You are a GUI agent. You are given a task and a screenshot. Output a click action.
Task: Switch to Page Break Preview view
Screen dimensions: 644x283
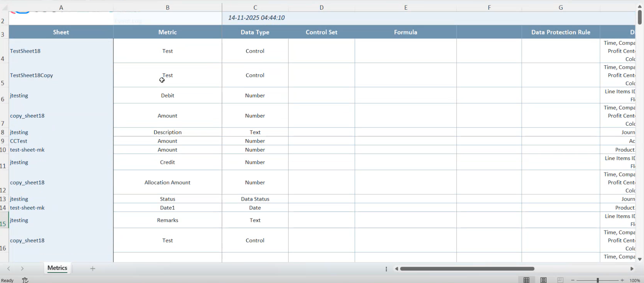pos(560,280)
